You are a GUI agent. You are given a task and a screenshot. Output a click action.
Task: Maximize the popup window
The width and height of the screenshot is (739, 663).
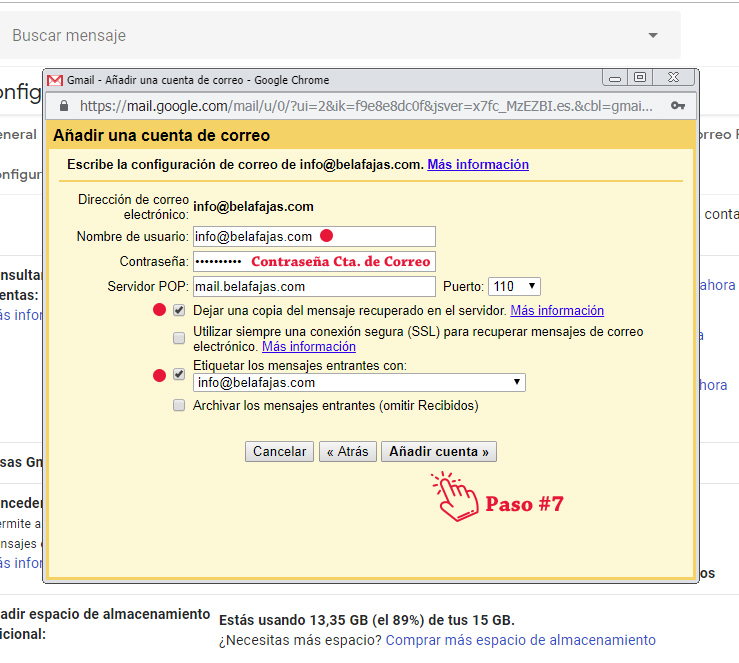[640, 78]
